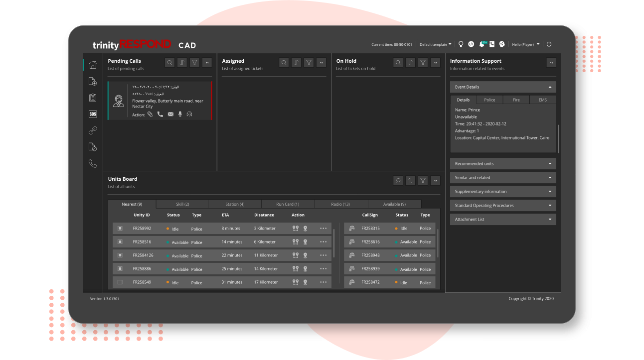
Task: Click the SOS sidebar icon
Action: click(93, 114)
